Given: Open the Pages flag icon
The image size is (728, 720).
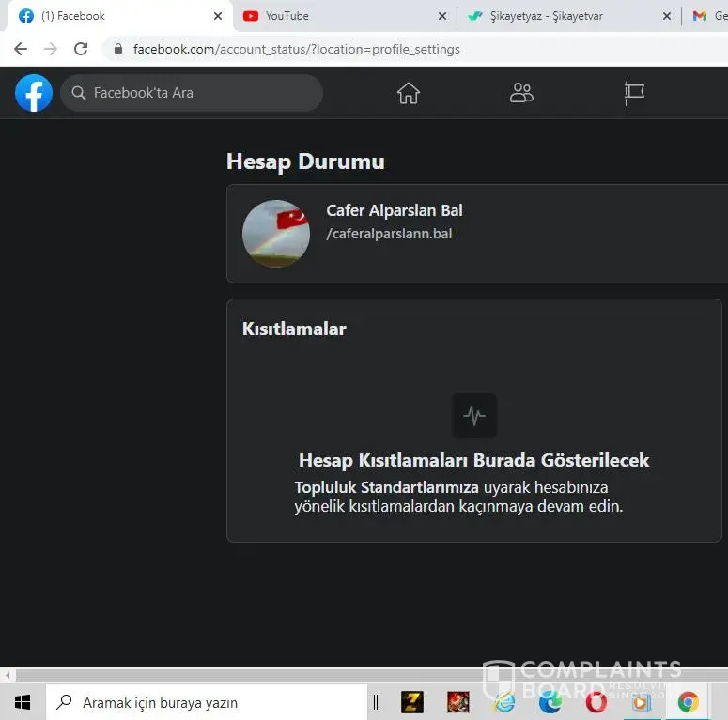Looking at the screenshot, I should click(635, 93).
